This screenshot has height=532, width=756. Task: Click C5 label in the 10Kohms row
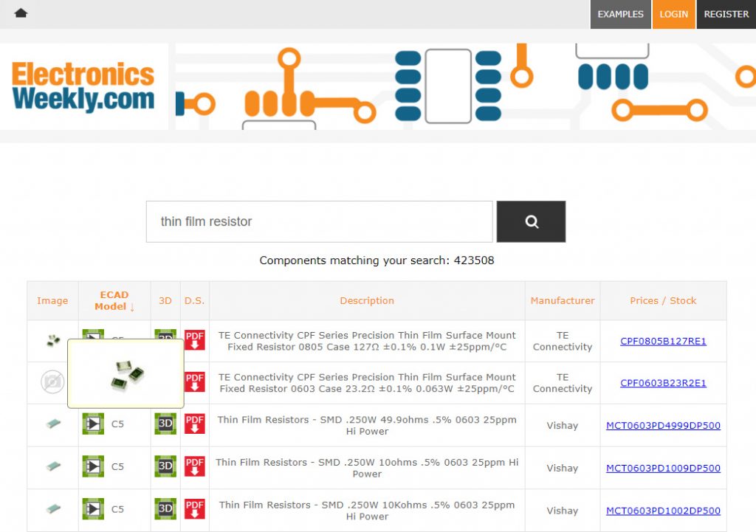[117, 509]
